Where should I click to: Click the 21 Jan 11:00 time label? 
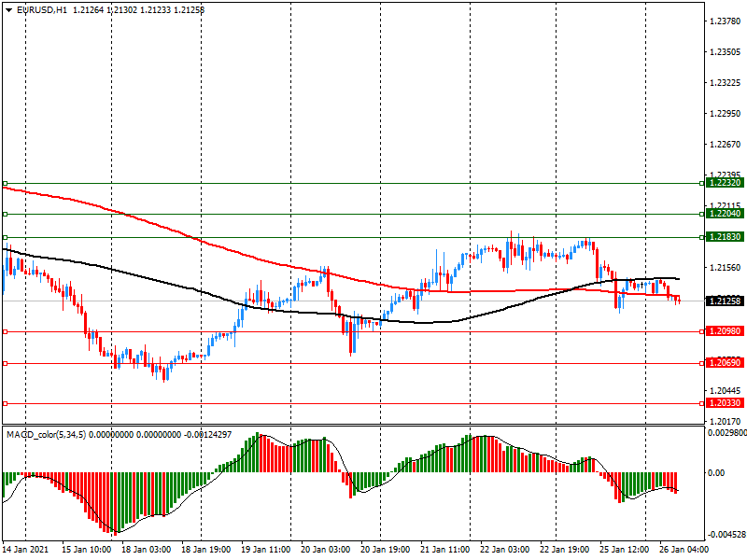pos(445,549)
